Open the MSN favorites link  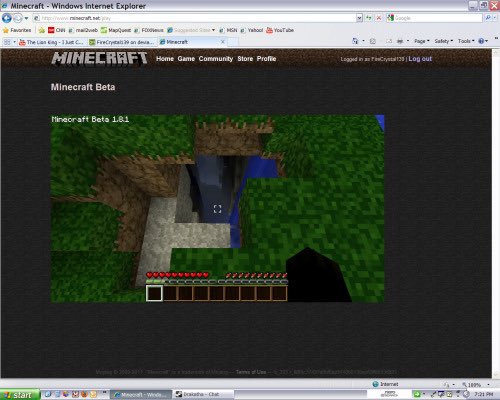click(228, 30)
